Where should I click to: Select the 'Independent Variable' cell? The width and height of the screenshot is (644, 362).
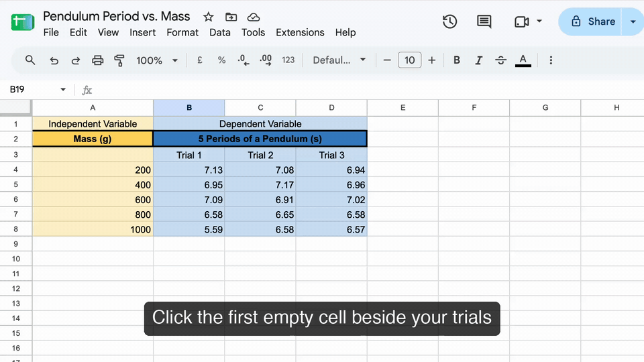click(x=93, y=123)
